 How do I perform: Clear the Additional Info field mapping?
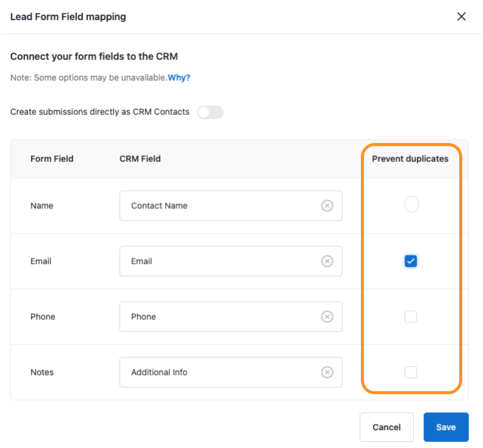327,372
